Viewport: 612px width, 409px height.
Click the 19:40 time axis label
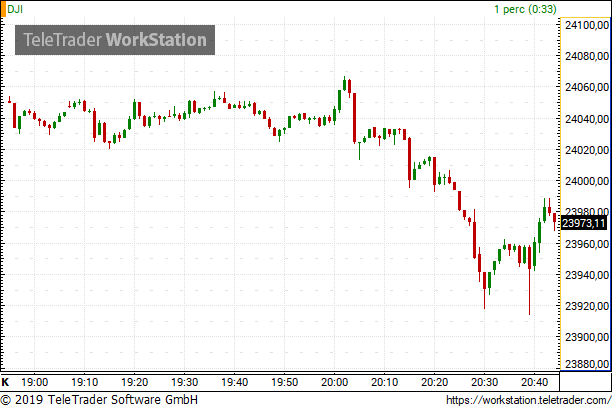(235, 382)
